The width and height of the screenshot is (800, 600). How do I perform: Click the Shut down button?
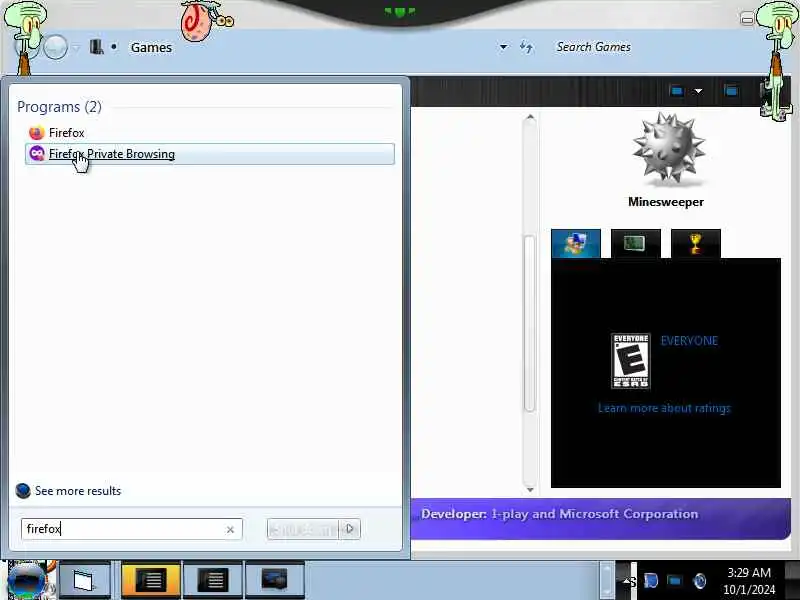tap(303, 529)
